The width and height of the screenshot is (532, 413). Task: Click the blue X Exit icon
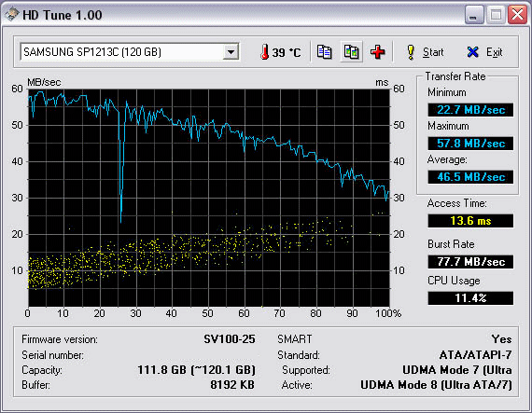(472, 52)
